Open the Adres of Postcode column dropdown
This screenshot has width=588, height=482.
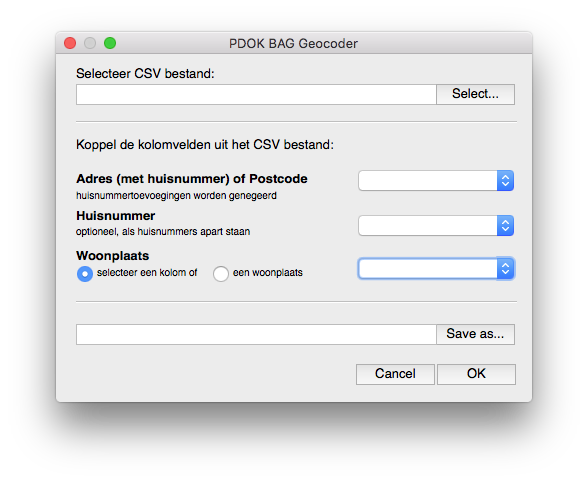point(436,180)
